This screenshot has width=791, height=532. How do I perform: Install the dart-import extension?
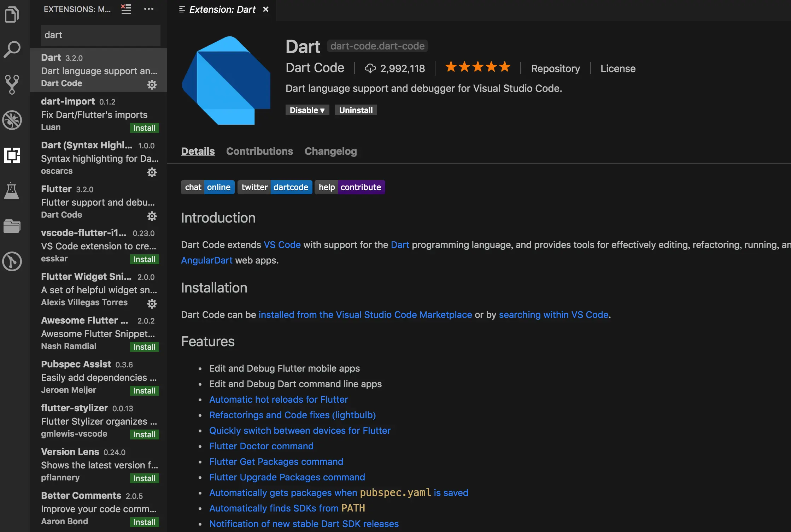coord(144,128)
